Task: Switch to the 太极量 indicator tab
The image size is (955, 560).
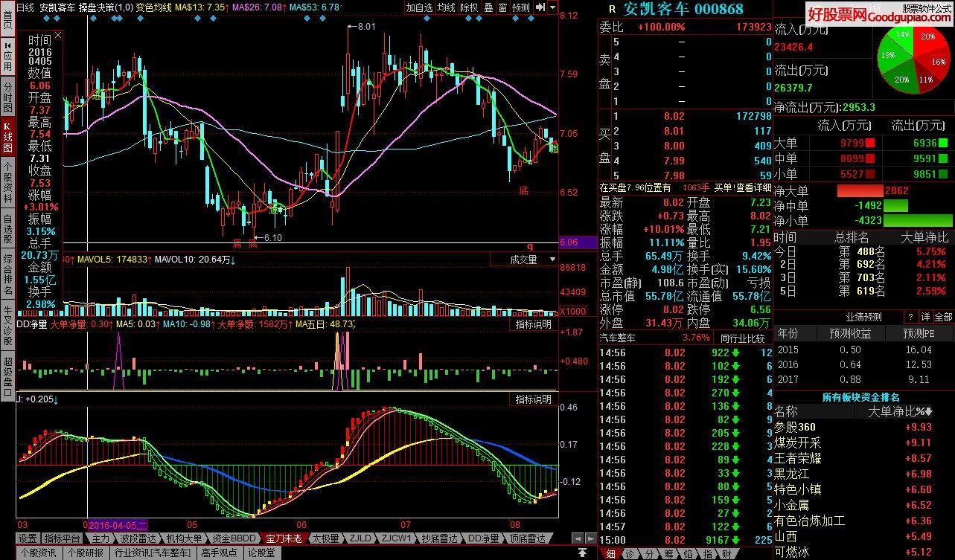Action: [x=325, y=538]
